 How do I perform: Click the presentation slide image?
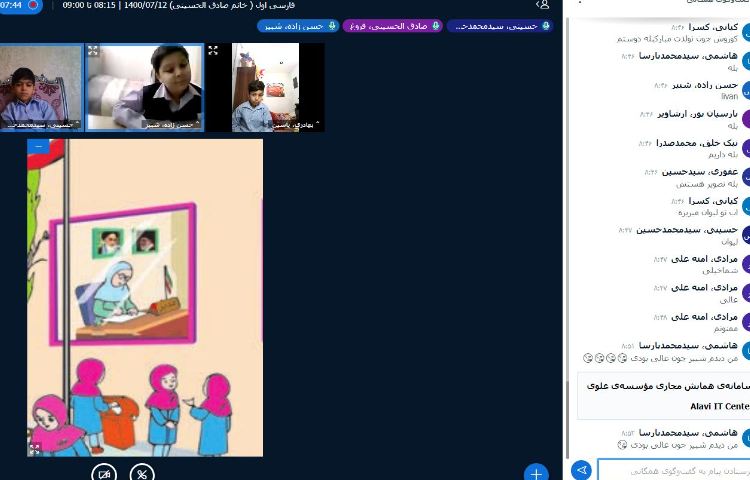(145, 298)
